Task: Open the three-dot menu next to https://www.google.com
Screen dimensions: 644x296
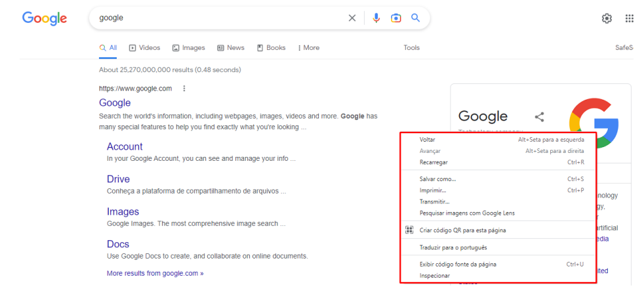Action: click(184, 89)
